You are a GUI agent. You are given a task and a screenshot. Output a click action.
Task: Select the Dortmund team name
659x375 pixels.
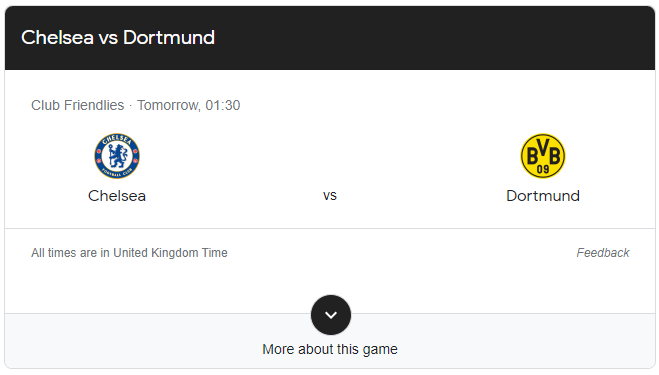pos(543,196)
